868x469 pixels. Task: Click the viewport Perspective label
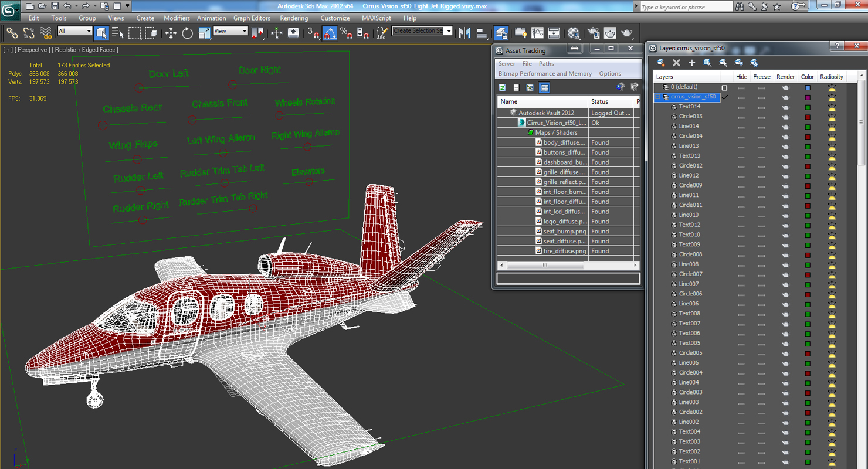tap(33, 50)
